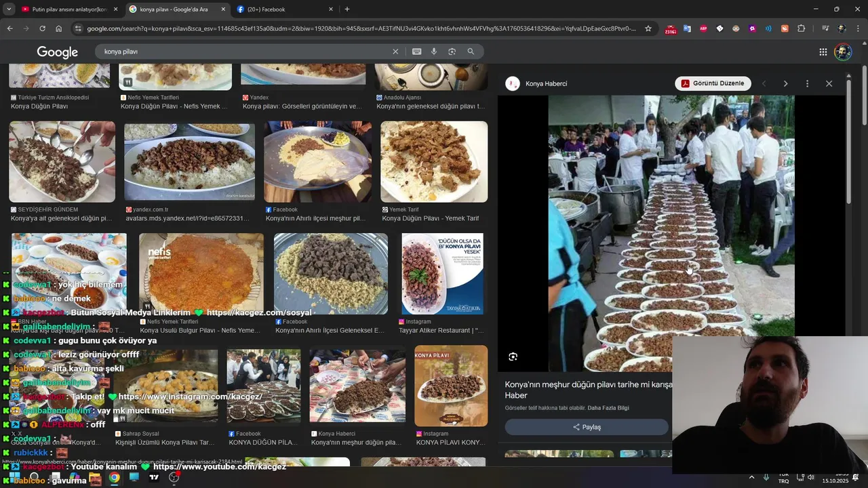The width and height of the screenshot is (868, 488).
Task: Show hidden system tray icons chevron
Action: click(x=751, y=478)
